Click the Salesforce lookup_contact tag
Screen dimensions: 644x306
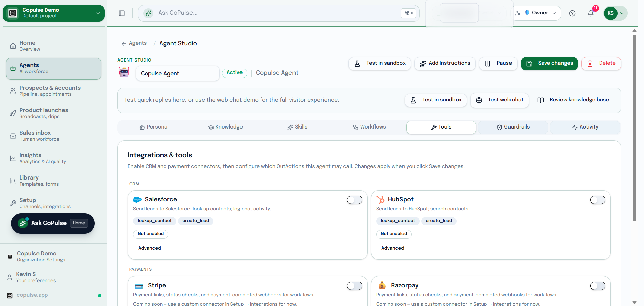coord(155,221)
